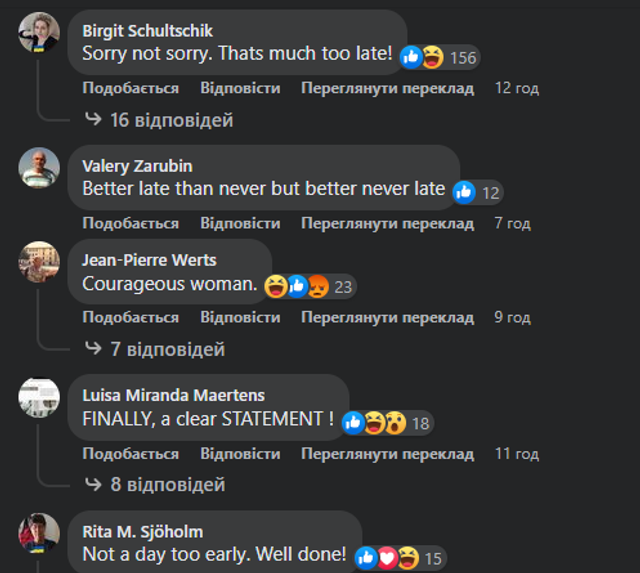Screen dimensions: 640x573
Task: Show reactions on Rita's comment
Action: (387, 557)
